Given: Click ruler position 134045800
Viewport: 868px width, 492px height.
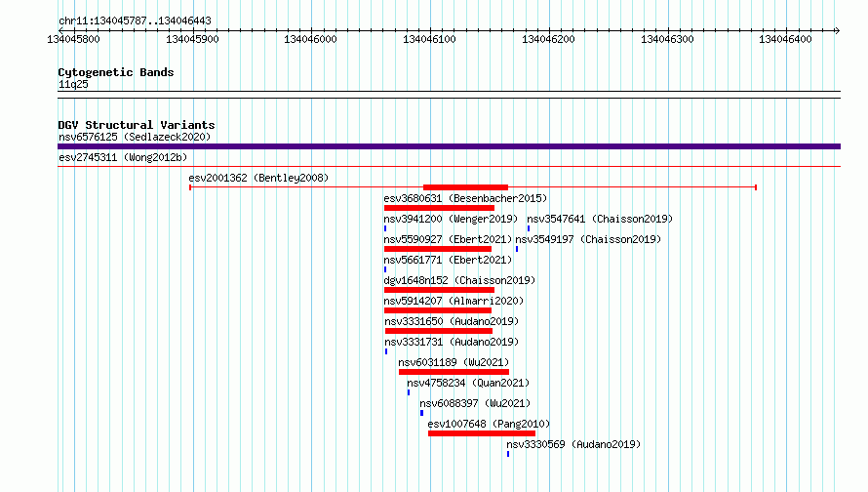Looking at the screenshot, I should tap(73, 39).
